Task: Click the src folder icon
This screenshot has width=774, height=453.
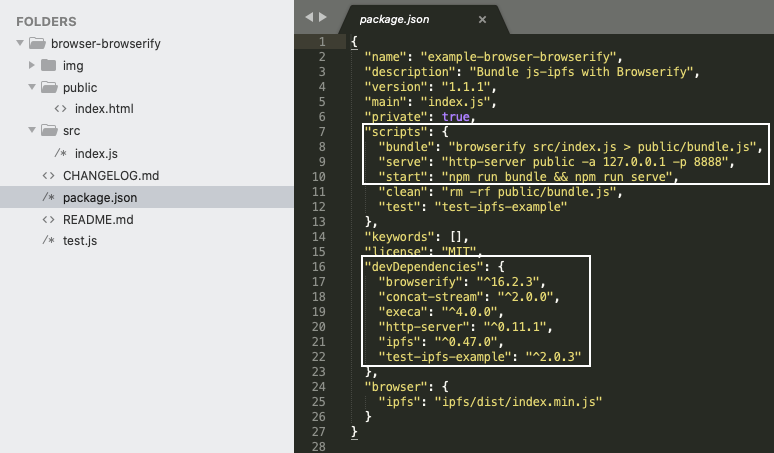Action: pyautogui.click(x=49, y=130)
